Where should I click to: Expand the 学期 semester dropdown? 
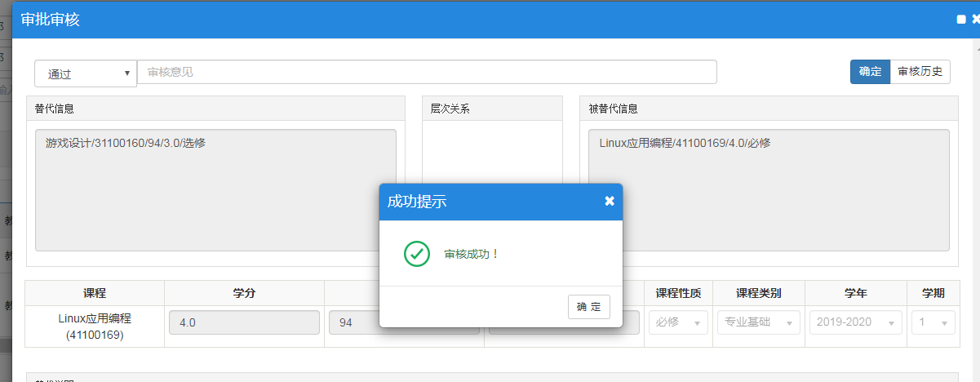932,322
